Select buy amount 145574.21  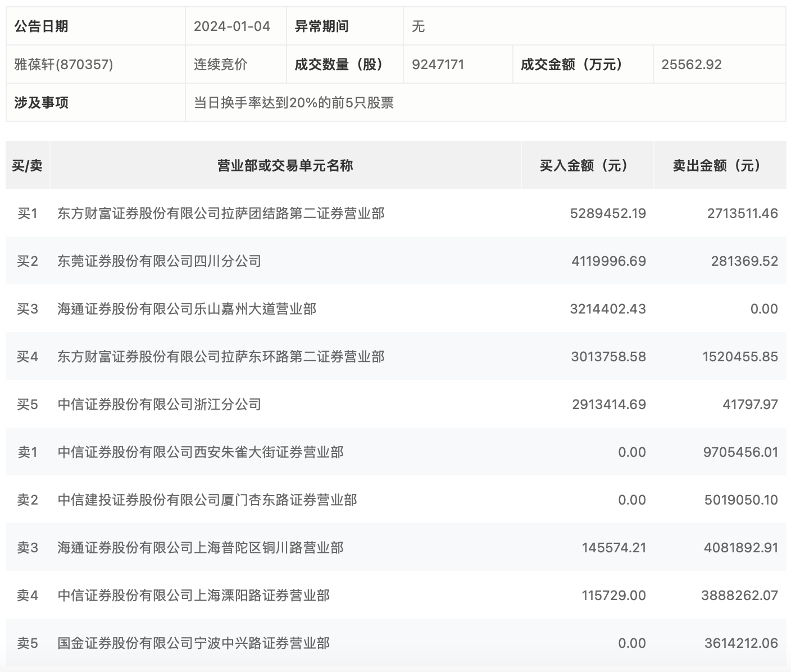pos(614,548)
